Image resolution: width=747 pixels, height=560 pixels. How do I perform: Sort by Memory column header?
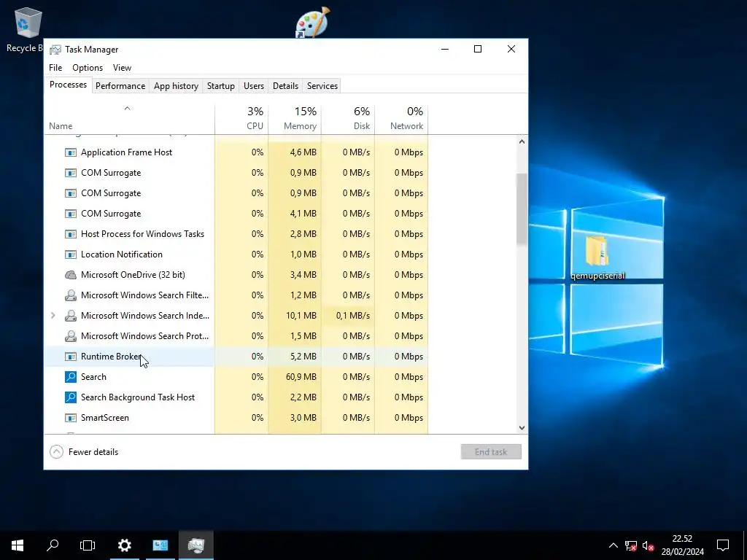coord(295,118)
